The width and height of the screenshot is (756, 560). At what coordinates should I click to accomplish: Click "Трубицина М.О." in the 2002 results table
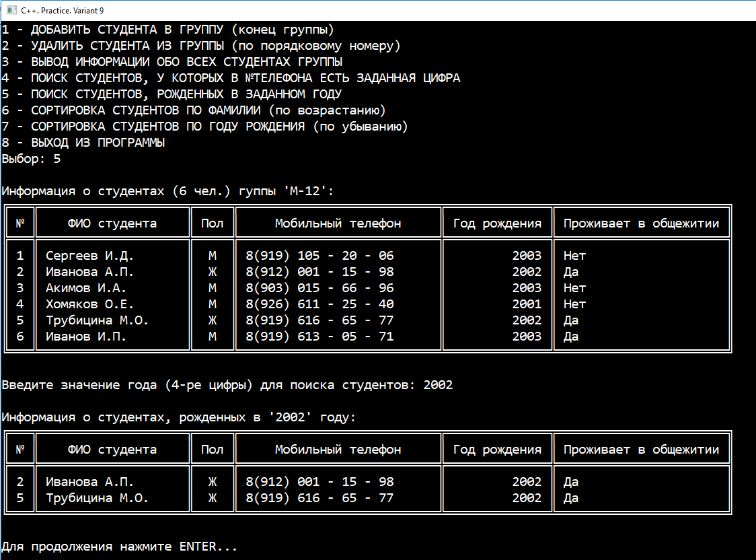pos(97,498)
